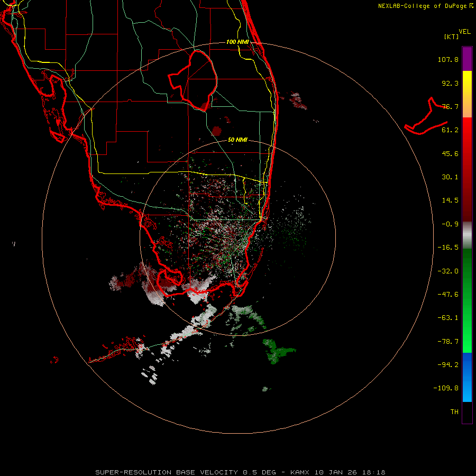Click the [KT] units label
This screenshot has height=476, width=476.
click(x=452, y=36)
